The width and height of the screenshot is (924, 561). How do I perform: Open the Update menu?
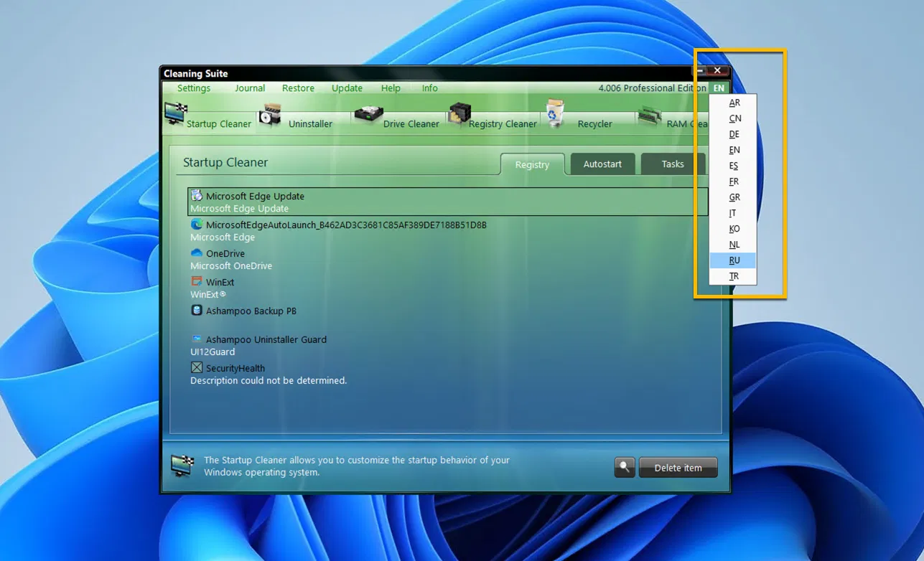pos(347,88)
